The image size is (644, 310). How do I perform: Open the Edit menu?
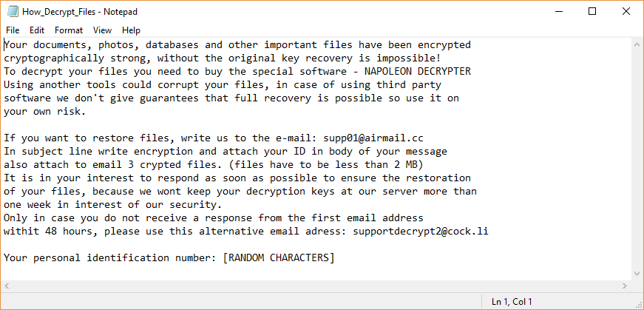[x=37, y=30]
